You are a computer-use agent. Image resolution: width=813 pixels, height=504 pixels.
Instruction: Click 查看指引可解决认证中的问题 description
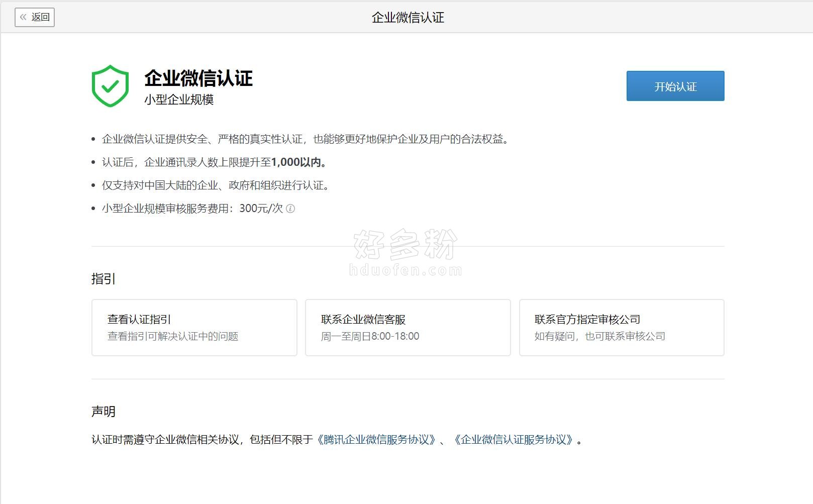click(x=173, y=336)
